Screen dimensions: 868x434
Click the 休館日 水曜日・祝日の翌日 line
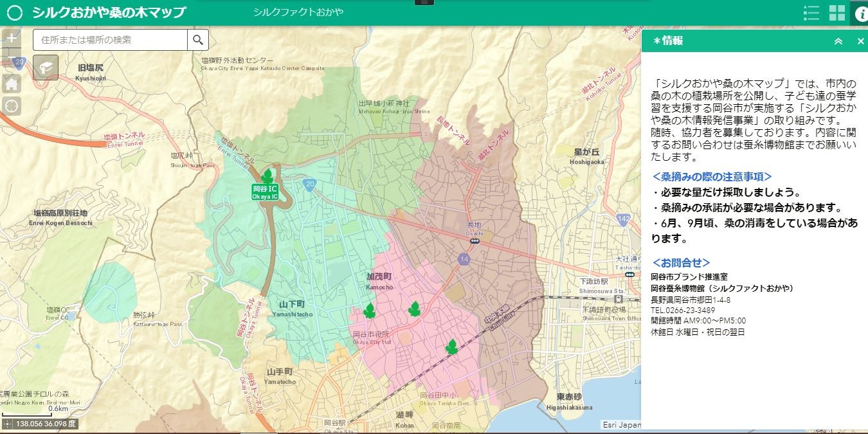point(698,332)
